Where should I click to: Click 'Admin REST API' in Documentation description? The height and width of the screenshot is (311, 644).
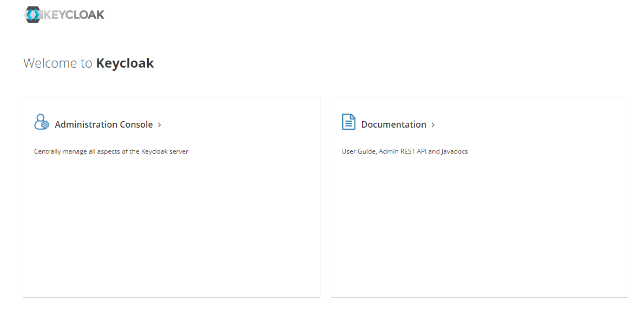pyautogui.click(x=402, y=151)
